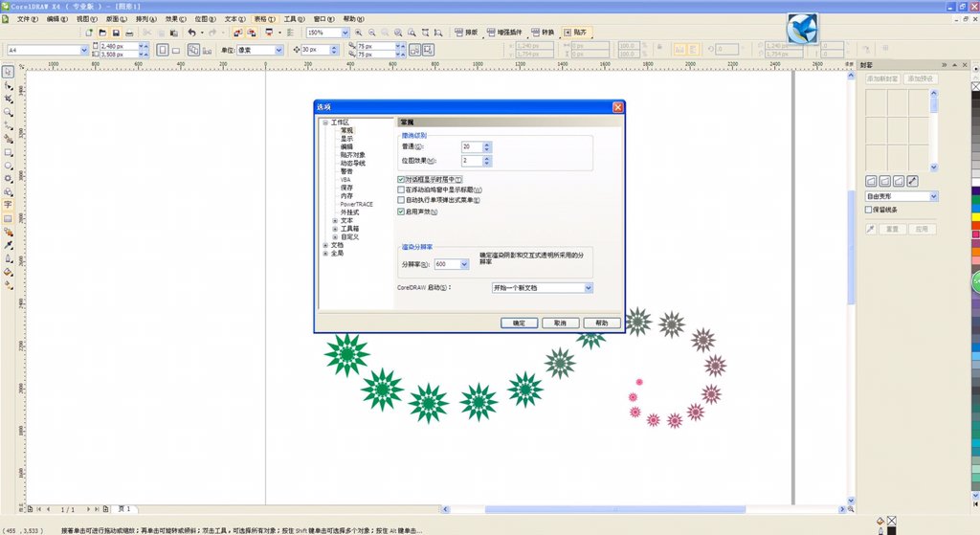This screenshot has height=535, width=980.
Task: Select the Rectangle tool in the toolbox
Action: [x=8, y=152]
